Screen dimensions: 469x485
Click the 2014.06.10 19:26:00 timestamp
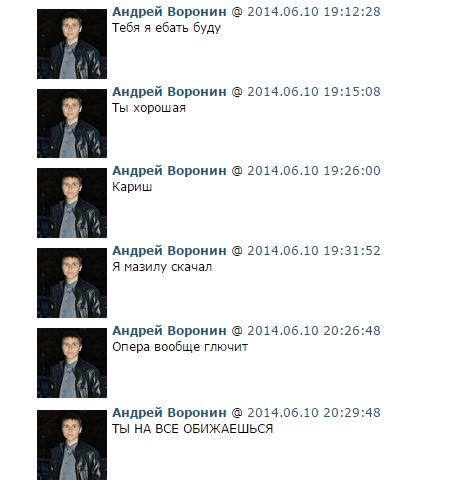point(314,171)
